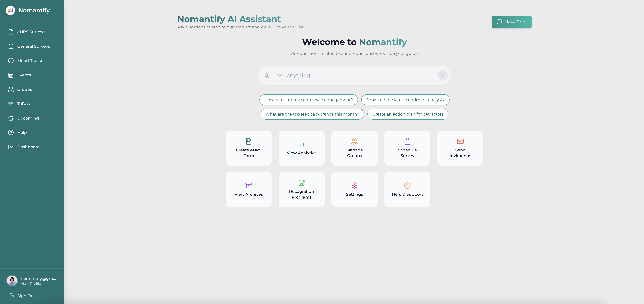
Task: Click inside the Ask anything search field
Action: click(350, 75)
